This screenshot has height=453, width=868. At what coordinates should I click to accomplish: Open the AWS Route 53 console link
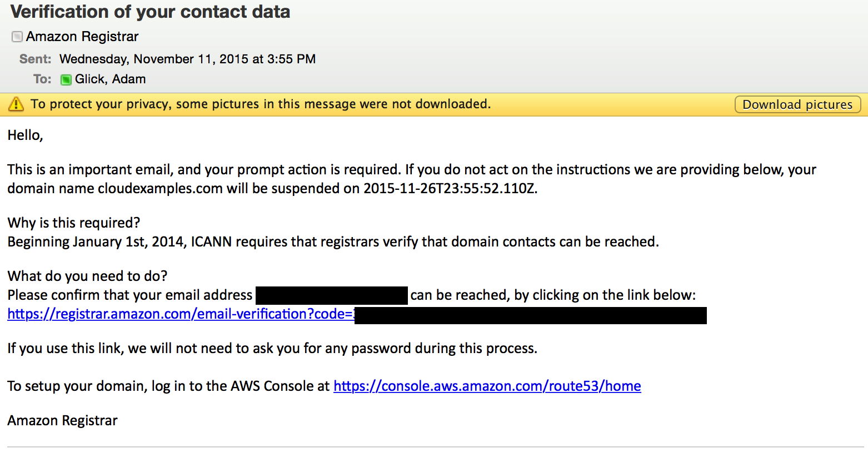[487, 386]
